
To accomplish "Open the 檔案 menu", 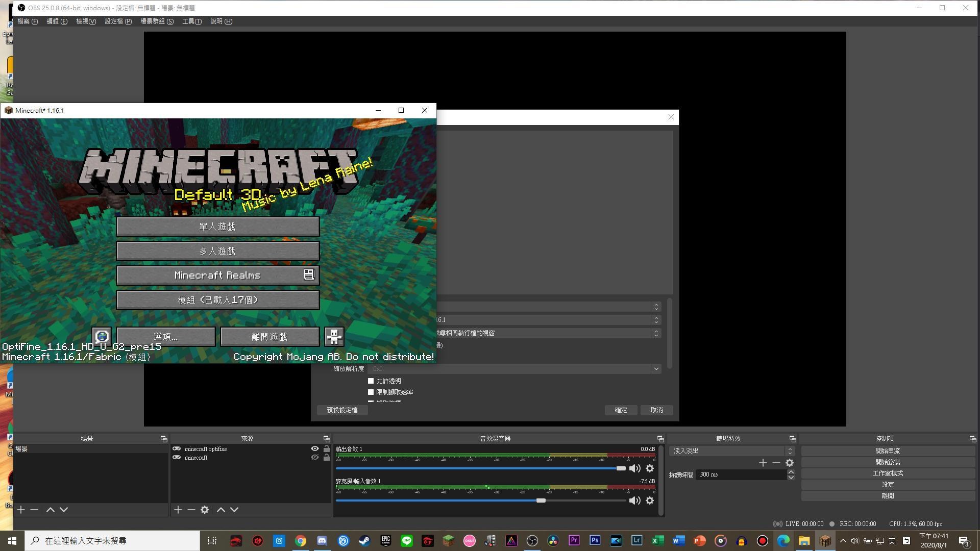I will pyautogui.click(x=28, y=21).
